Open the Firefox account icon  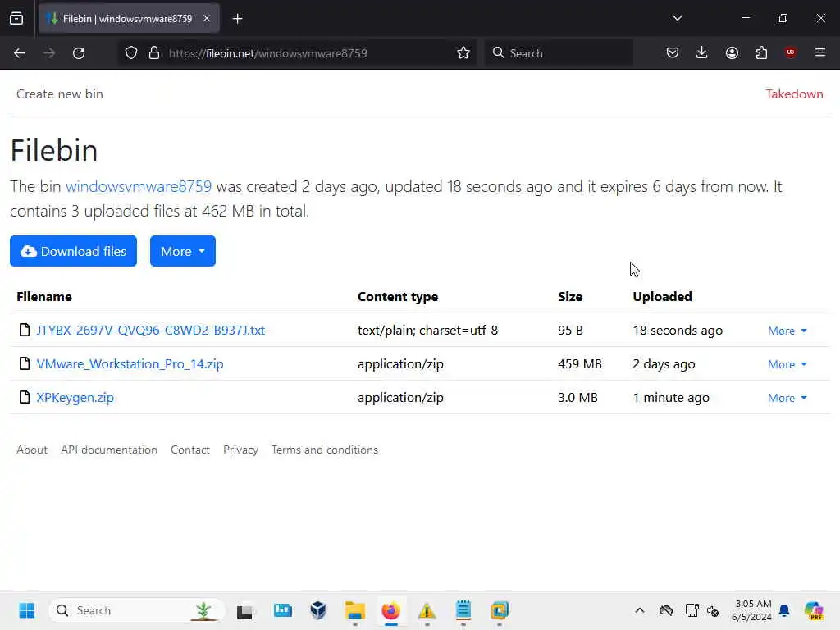[x=732, y=53]
